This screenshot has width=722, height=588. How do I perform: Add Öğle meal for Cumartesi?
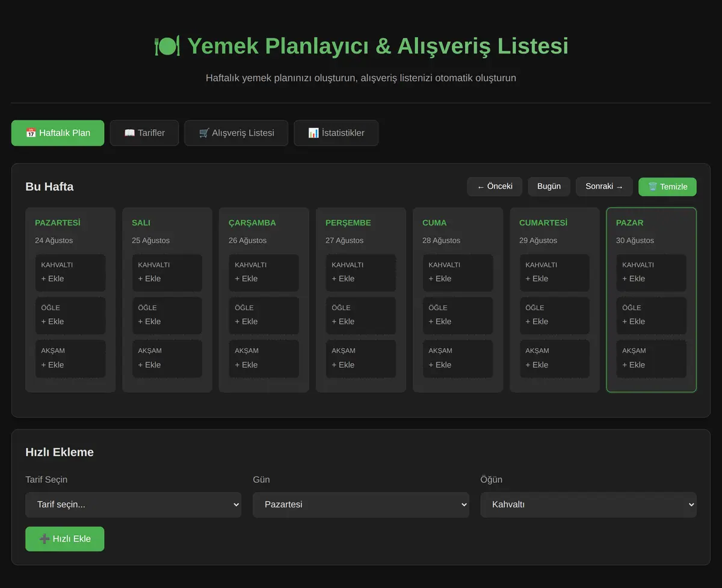(555, 316)
